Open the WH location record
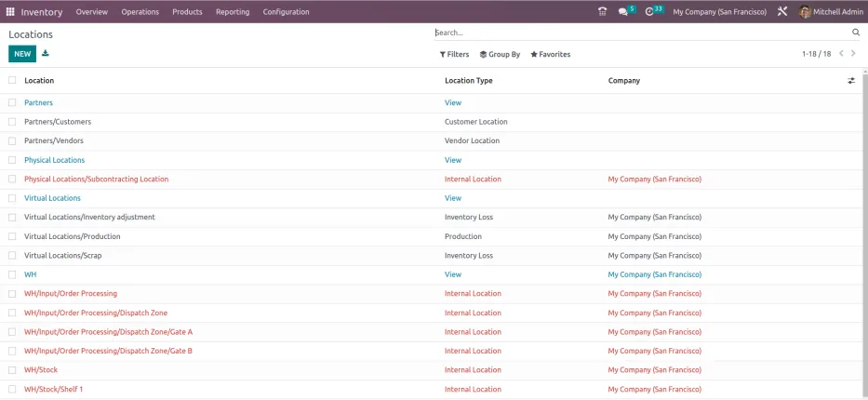Image resolution: width=868 pixels, height=400 pixels. [31, 274]
